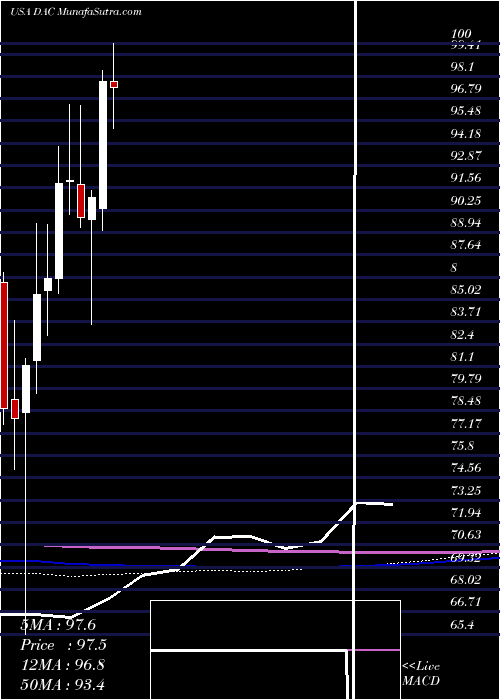The height and width of the screenshot is (700, 500).
Task: Click the 69.32 price axis label
Action: [466, 558]
